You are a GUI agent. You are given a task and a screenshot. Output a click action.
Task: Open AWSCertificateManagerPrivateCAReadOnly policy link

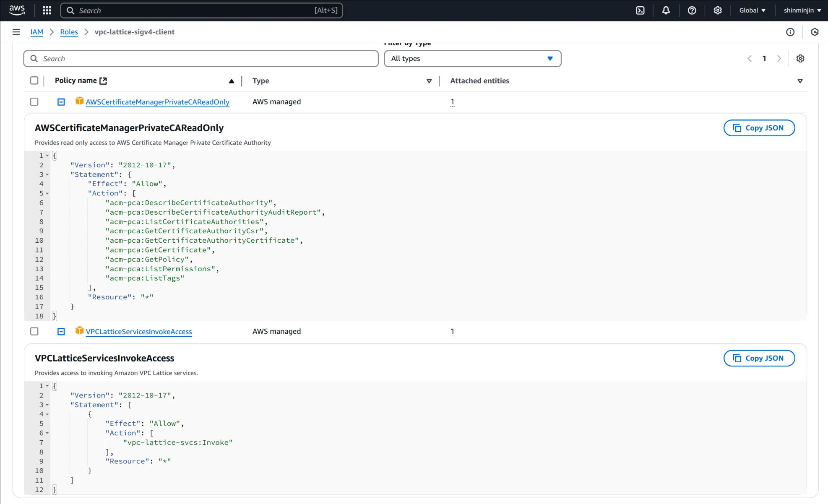click(157, 102)
